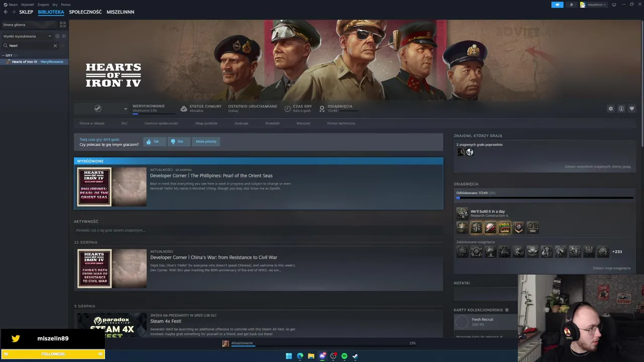The height and width of the screenshot is (362, 644).
Task: Open Windows Start button on taskbar
Action: (289, 356)
